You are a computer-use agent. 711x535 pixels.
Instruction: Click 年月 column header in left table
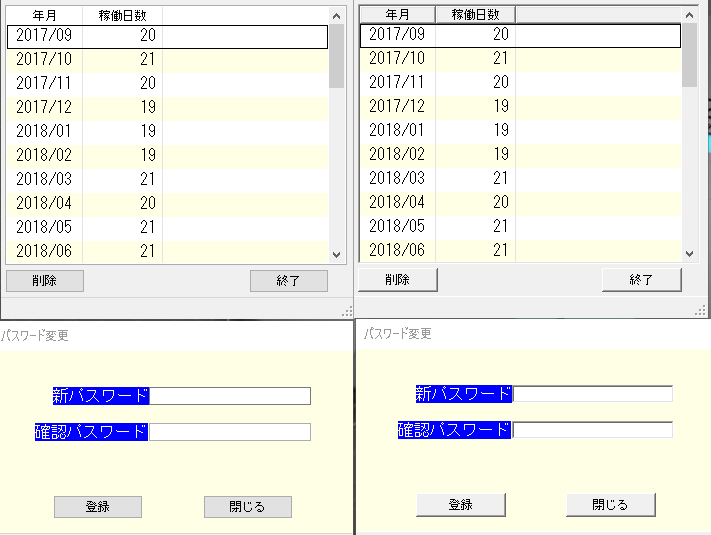tap(44, 15)
